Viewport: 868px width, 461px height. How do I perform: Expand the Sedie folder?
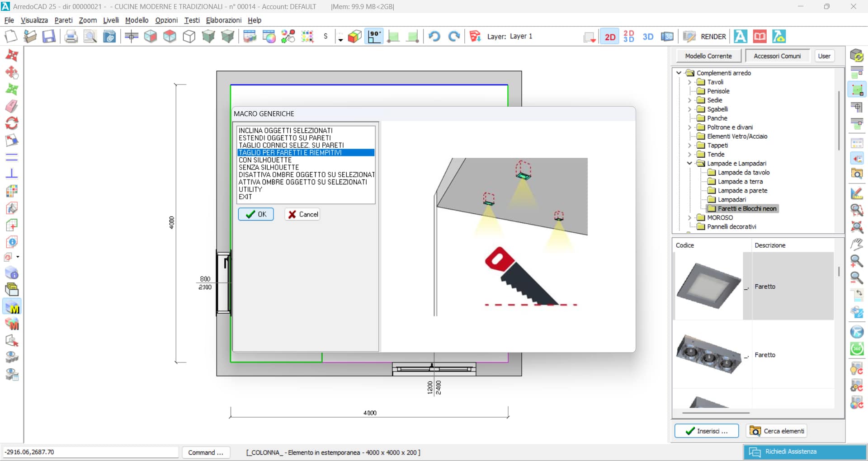(x=689, y=100)
